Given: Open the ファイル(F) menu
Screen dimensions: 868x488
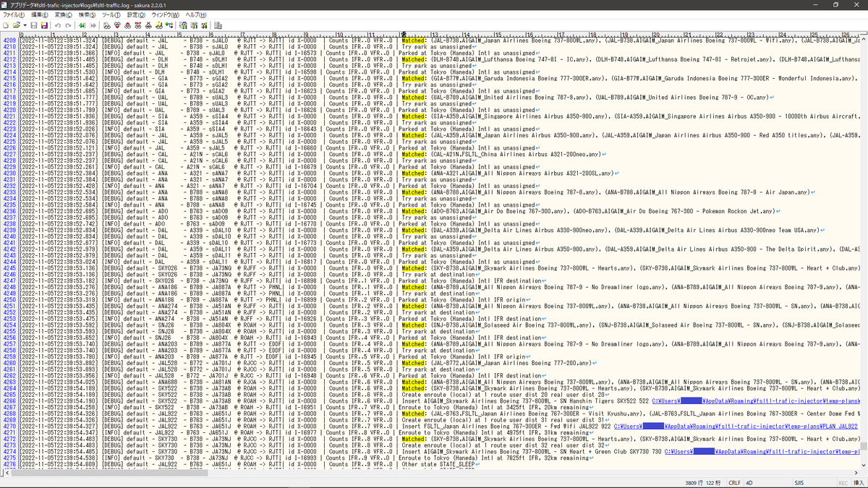Looking at the screenshot, I should coord(14,14).
